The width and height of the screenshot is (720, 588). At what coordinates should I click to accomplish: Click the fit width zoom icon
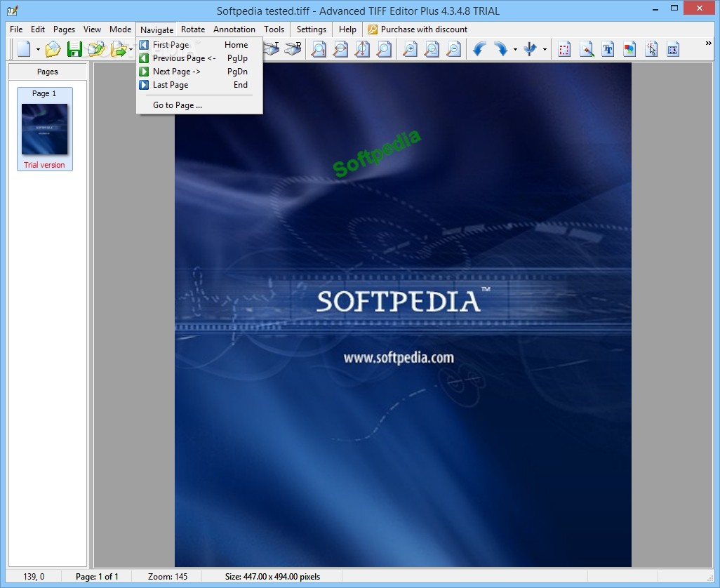point(340,48)
